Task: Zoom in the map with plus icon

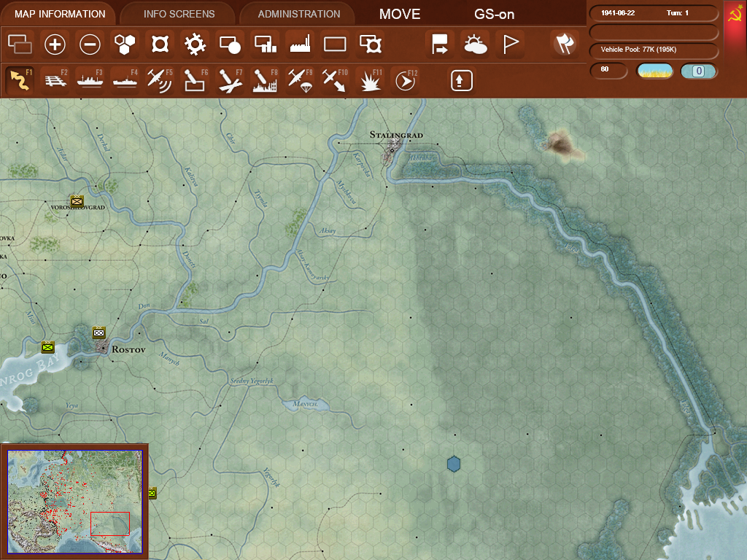Action: click(55, 44)
